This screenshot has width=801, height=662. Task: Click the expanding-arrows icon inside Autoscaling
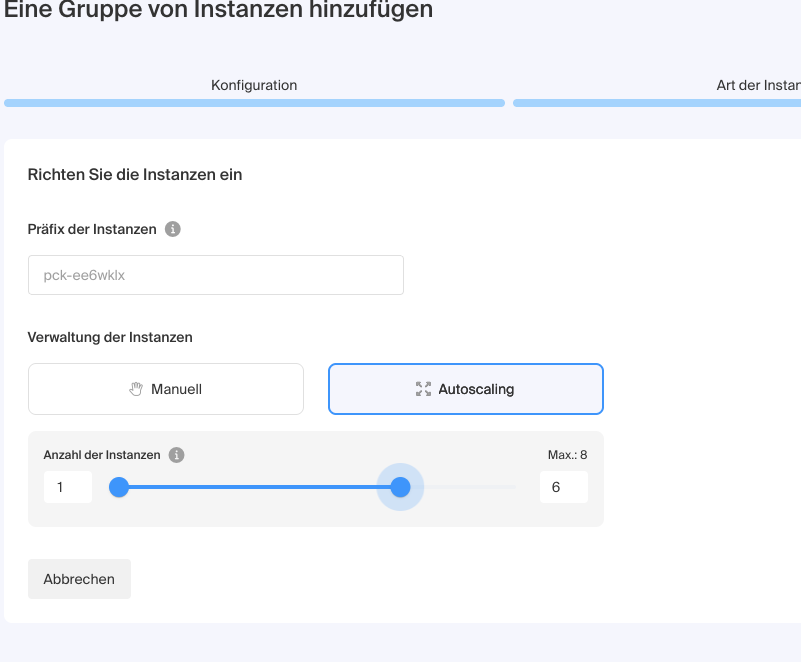421,388
